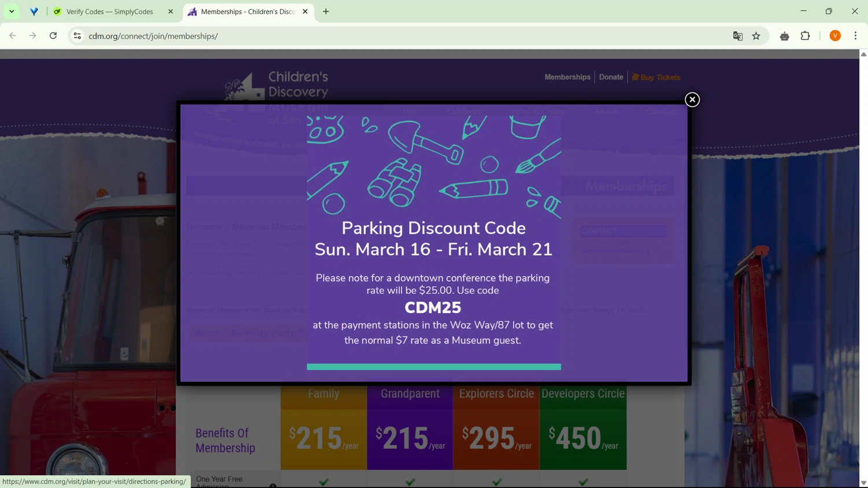
Task: Switch to Verify Codes — SimplyCodes tab
Action: [110, 12]
